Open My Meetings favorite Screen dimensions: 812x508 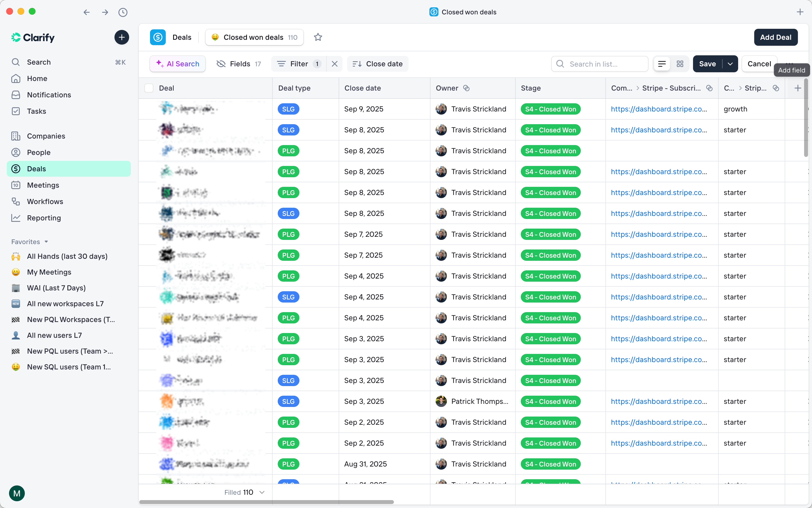pos(69,272)
